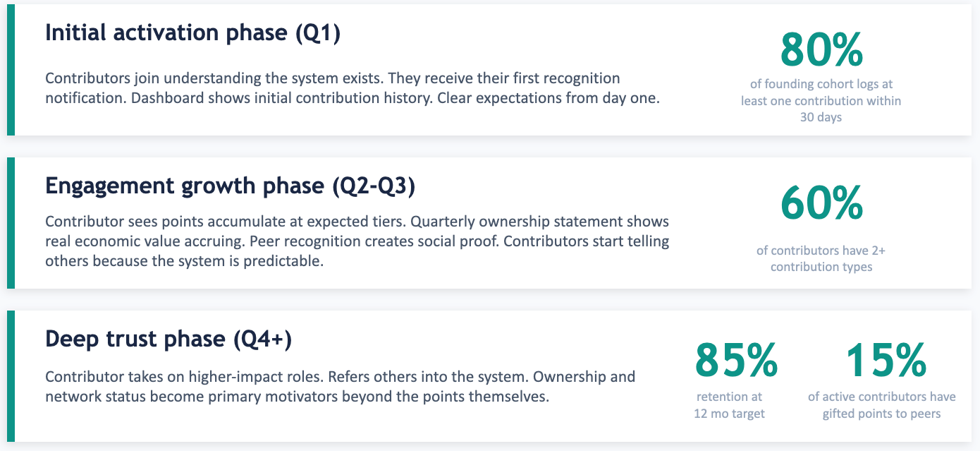Click the teal accent bar beside Initial activation

tap(11, 70)
